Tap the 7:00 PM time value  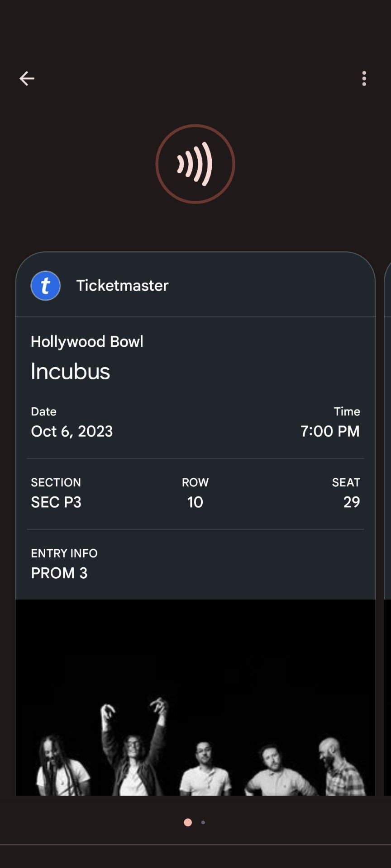pyautogui.click(x=330, y=431)
